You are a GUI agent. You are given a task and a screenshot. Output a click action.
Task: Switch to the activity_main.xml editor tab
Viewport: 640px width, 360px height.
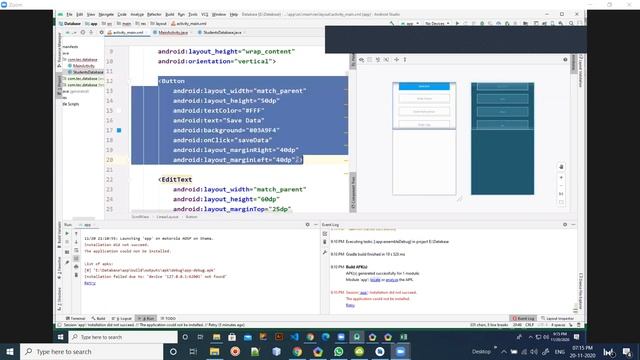point(128,32)
